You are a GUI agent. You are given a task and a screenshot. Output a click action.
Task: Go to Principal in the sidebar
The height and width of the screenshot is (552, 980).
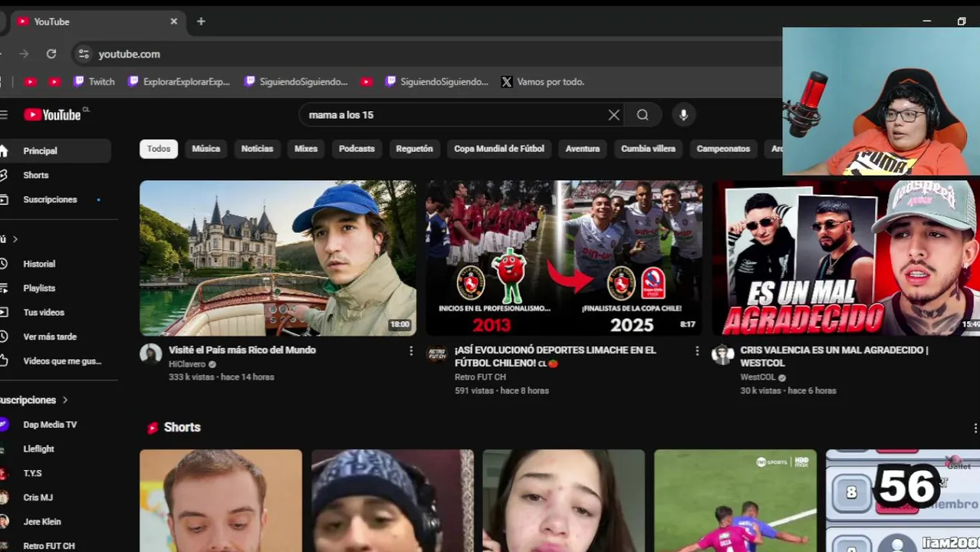[x=54, y=151]
